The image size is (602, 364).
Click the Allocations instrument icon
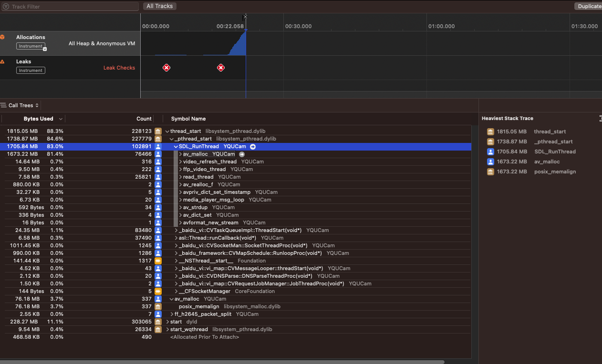[2, 37]
